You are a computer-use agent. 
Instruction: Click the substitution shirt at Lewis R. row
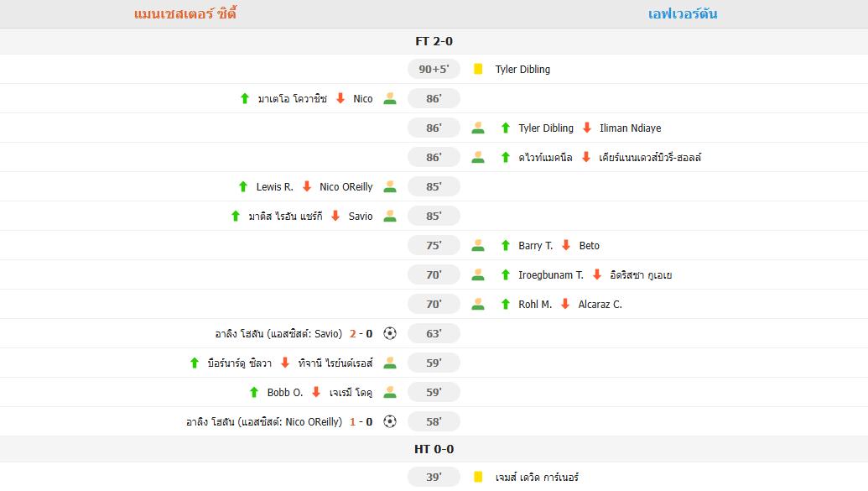389,186
